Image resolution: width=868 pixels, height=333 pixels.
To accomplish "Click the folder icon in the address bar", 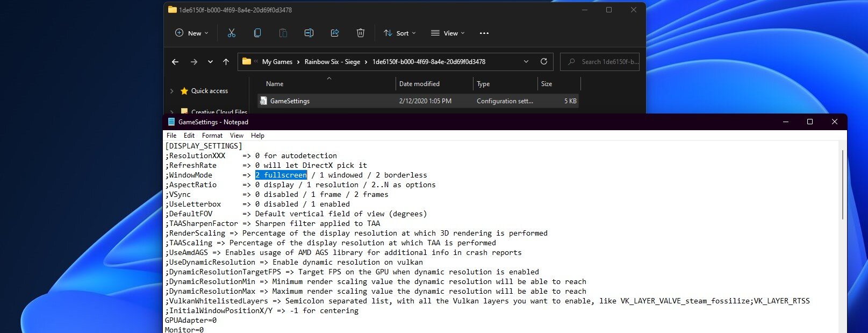I will pos(247,61).
